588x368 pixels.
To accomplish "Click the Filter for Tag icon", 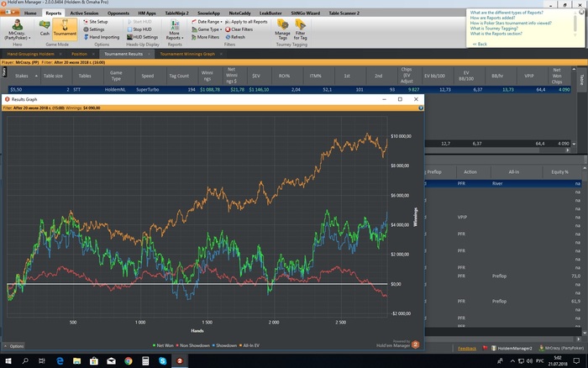I will (301, 30).
